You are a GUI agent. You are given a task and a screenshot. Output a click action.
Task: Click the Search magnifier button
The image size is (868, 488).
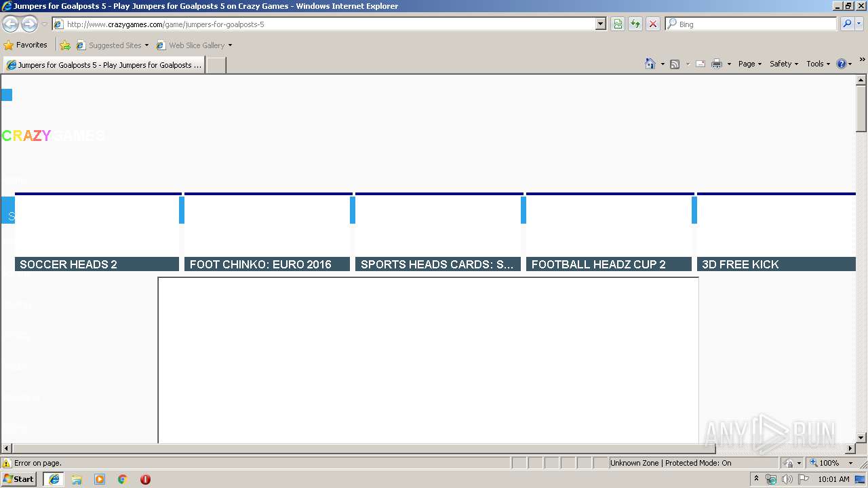pyautogui.click(x=847, y=24)
